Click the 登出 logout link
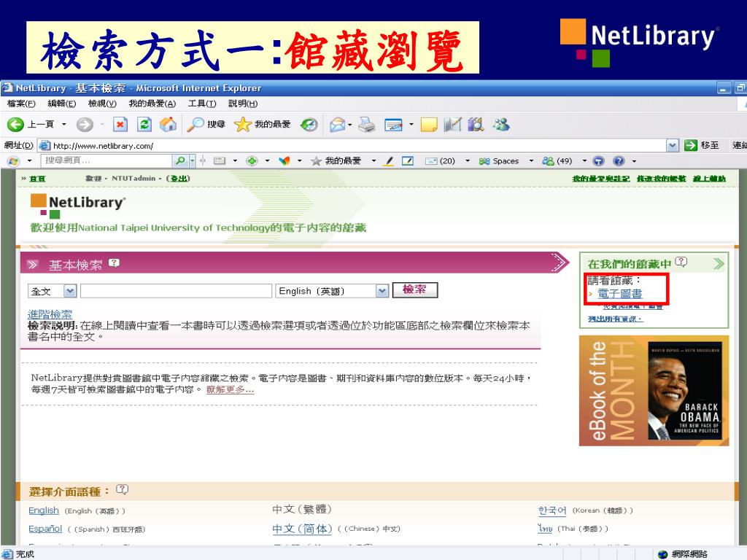This screenshot has width=747, height=560. 180,178
